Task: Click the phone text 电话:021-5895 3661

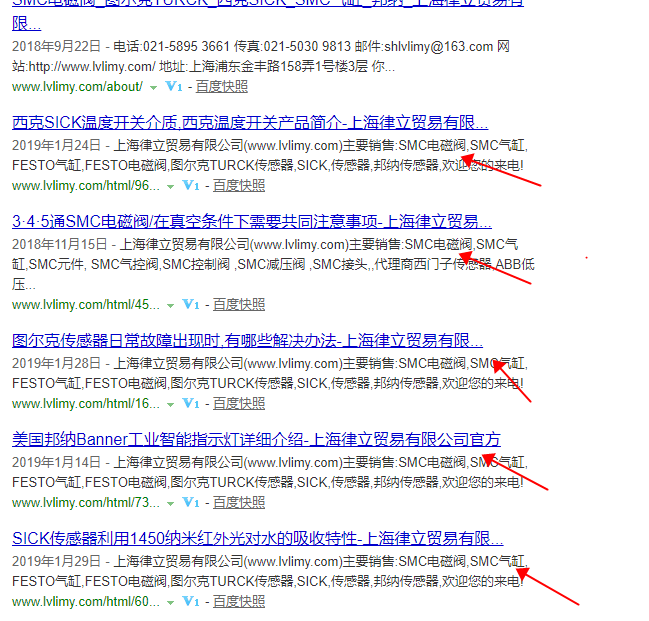Action: point(171,46)
